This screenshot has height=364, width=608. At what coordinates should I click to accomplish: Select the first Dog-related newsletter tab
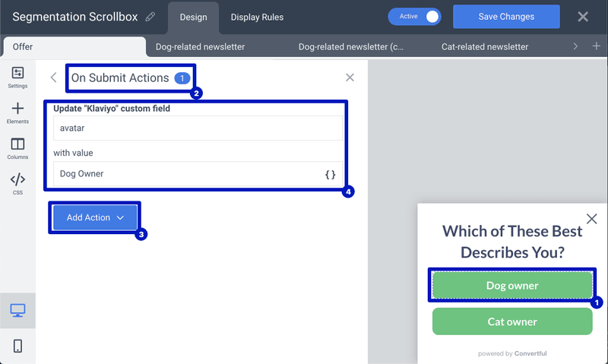tap(200, 47)
